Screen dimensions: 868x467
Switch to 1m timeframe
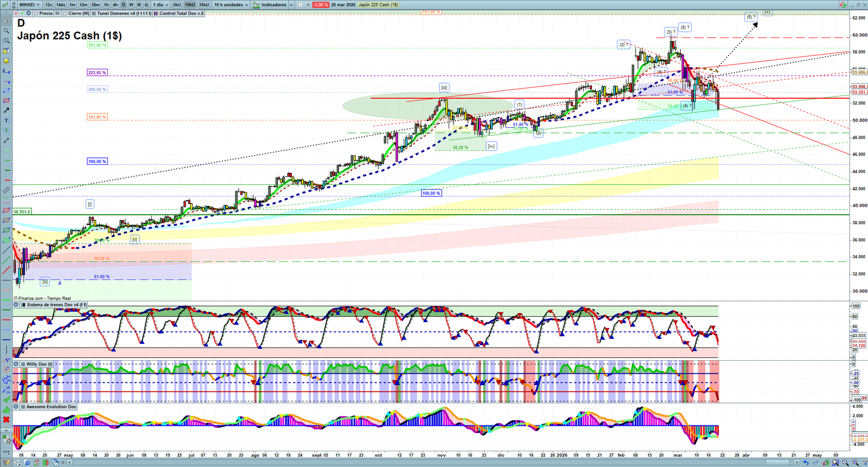pyautogui.click(x=72, y=5)
